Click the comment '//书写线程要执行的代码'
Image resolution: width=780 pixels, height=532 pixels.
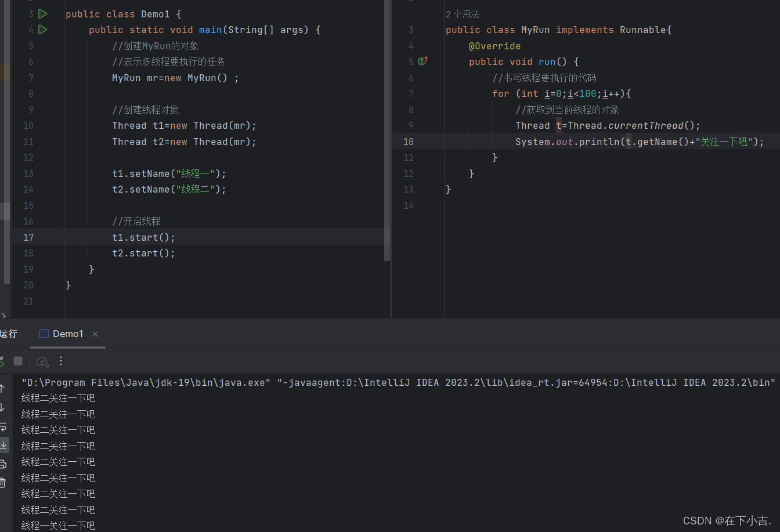[x=544, y=78]
